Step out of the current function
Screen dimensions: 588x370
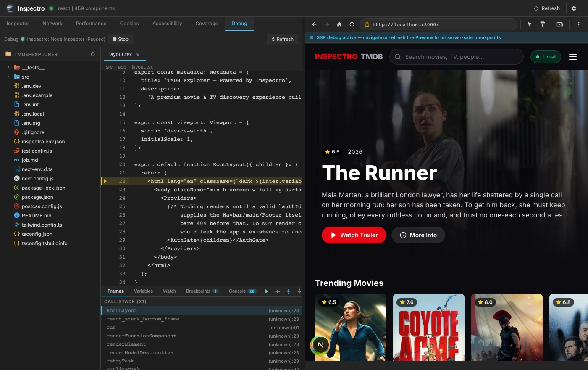pyautogui.click(x=299, y=291)
